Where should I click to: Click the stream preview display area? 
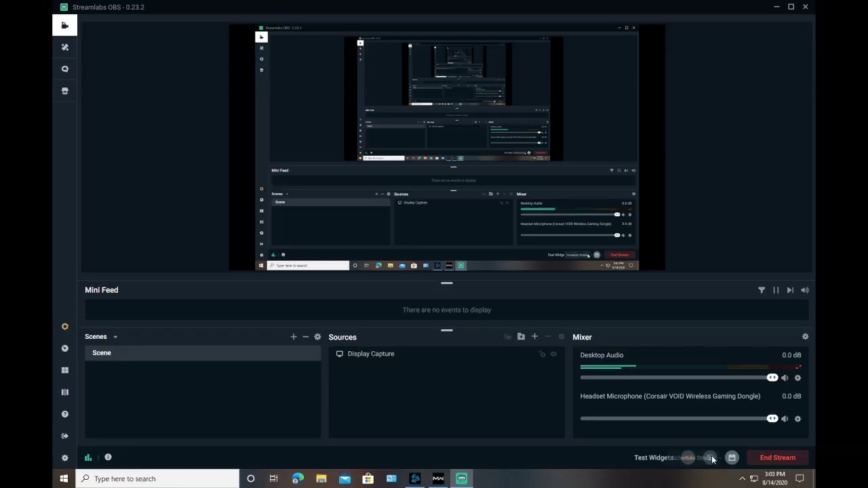(447, 147)
